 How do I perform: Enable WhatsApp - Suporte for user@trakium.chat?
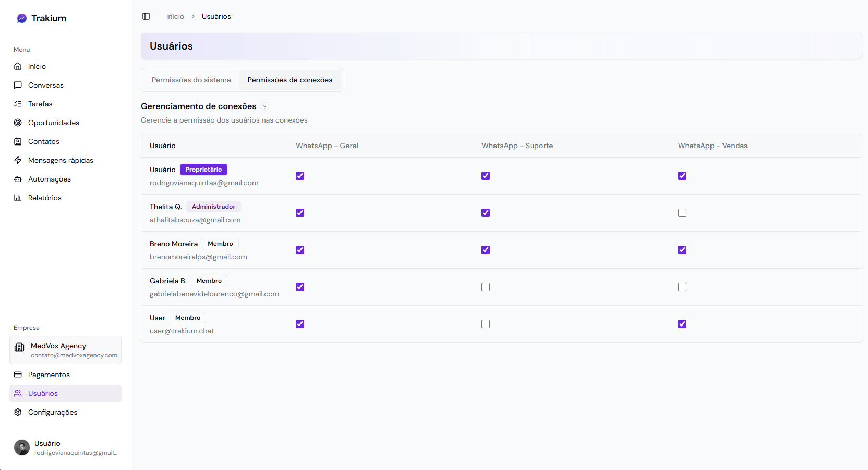coord(486,324)
